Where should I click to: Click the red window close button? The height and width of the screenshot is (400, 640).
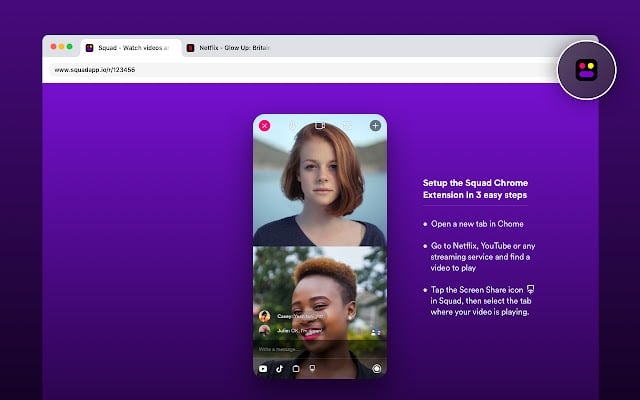click(x=53, y=47)
